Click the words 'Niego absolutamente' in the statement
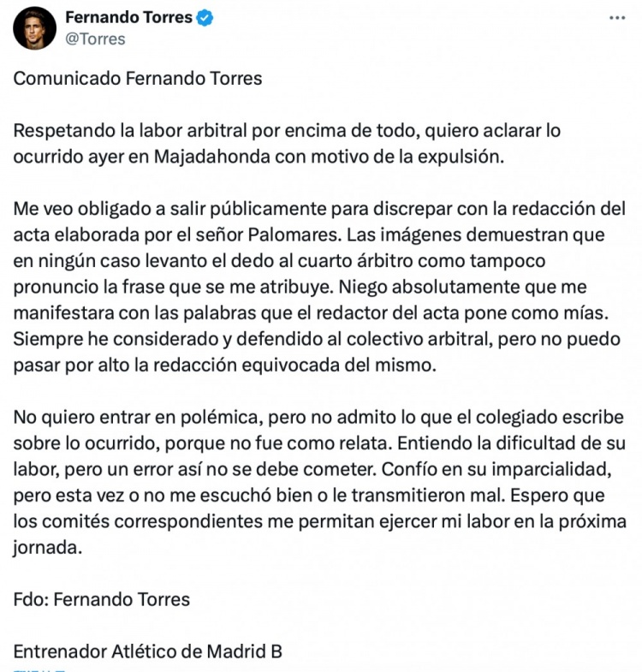The width and height of the screenshot is (642, 672). coord(430,287)
